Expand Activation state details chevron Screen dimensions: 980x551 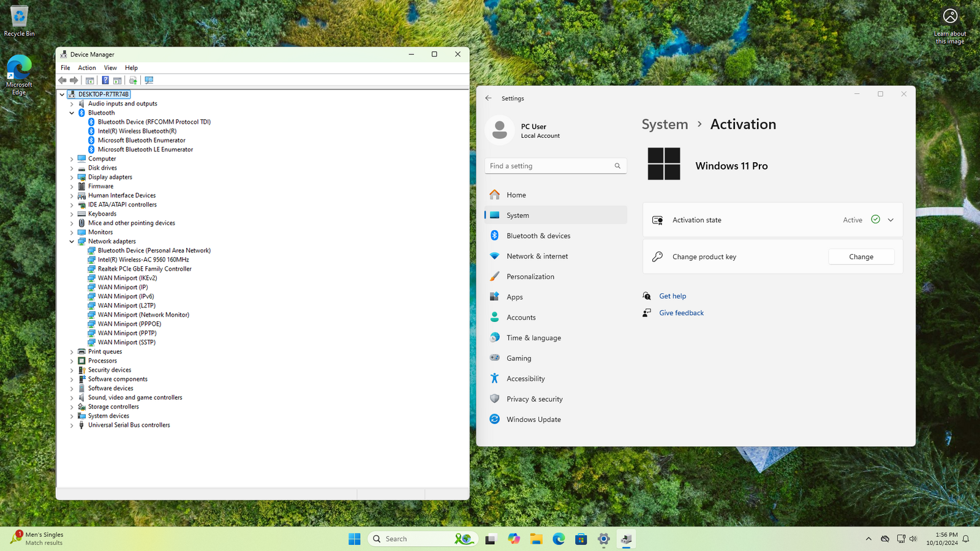(x=891, y=220)
